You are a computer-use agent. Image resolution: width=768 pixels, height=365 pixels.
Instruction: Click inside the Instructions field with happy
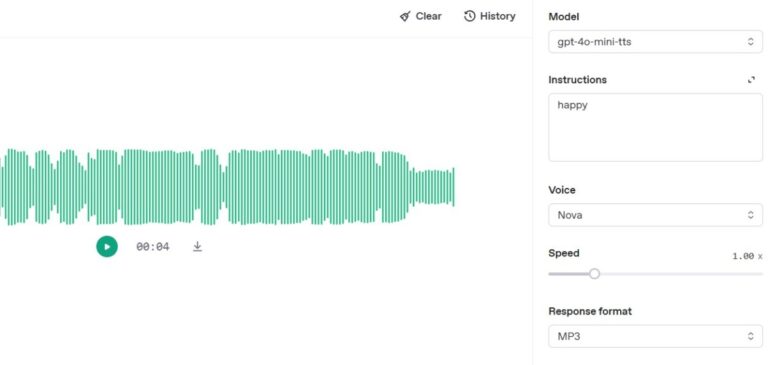655,127
